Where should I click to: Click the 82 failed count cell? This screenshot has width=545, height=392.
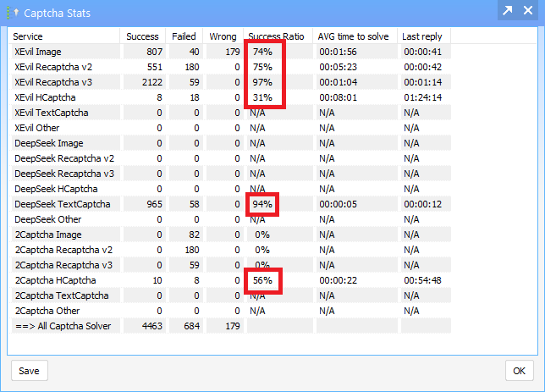pyautogui.click(x=185, y=235)
